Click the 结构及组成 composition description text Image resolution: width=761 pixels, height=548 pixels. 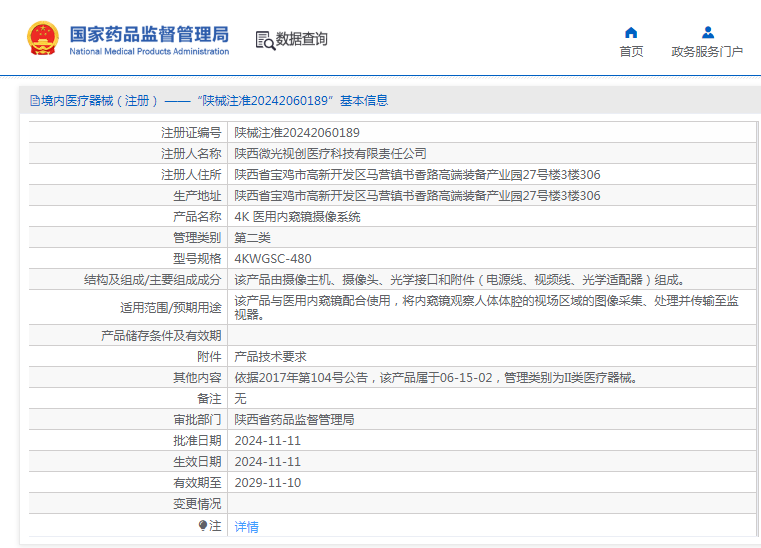(x=460, y=280)
